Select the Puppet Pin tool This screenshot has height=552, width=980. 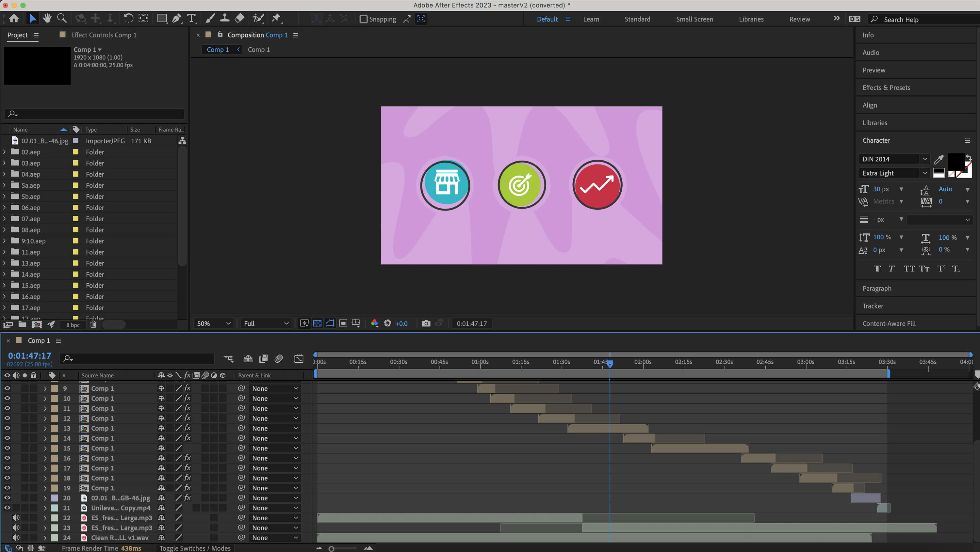(x=276, y=18)
